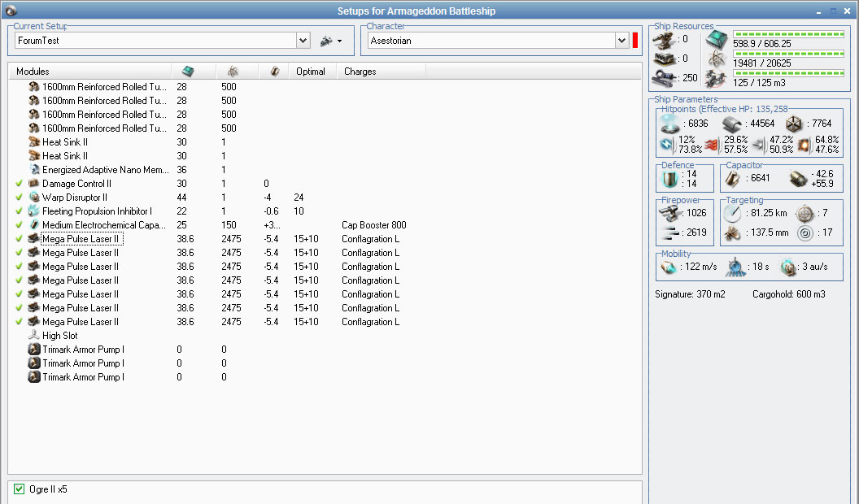
Task: Click the capacitor recharge icon
Action: pos(798,179)
